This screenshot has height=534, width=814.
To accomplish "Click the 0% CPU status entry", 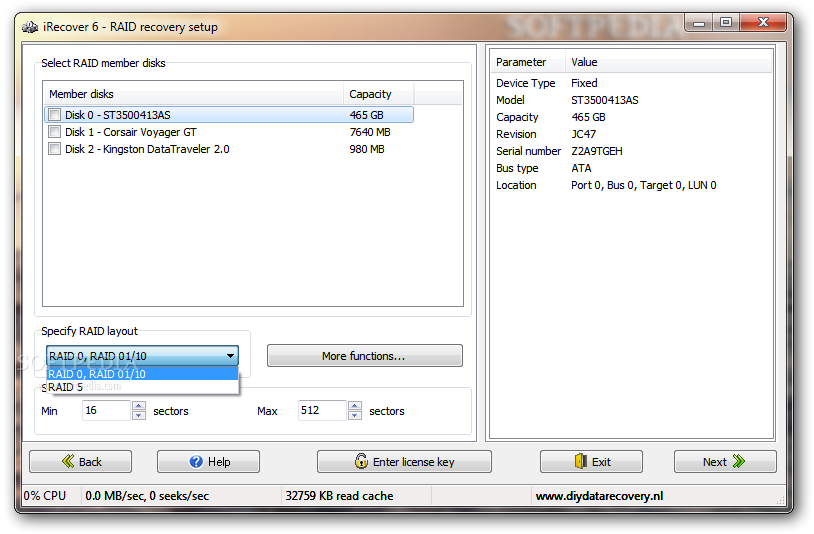I will [x=45, y=496].
